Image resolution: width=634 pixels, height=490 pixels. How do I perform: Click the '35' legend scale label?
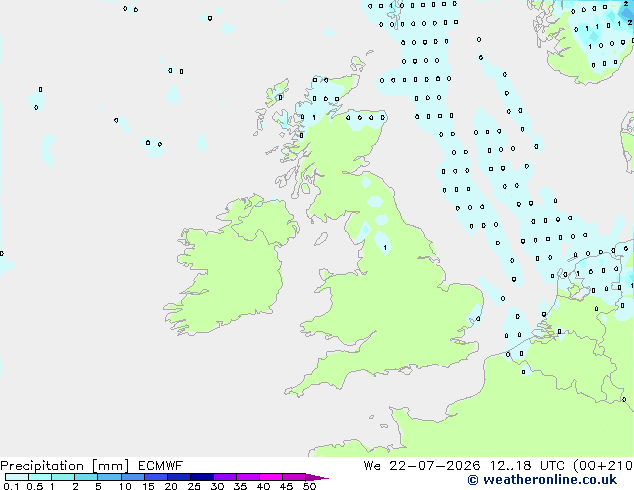[240, 486]
